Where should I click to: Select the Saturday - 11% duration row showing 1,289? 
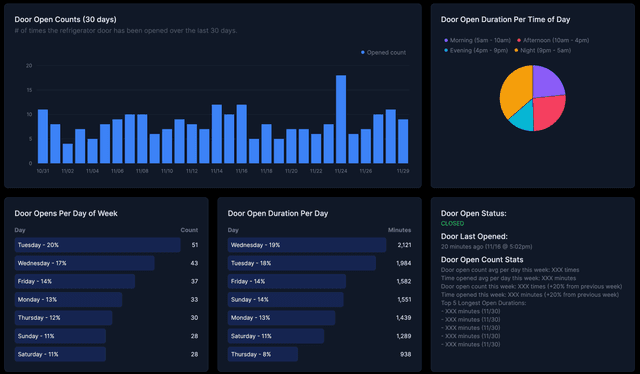coord(320,336)
